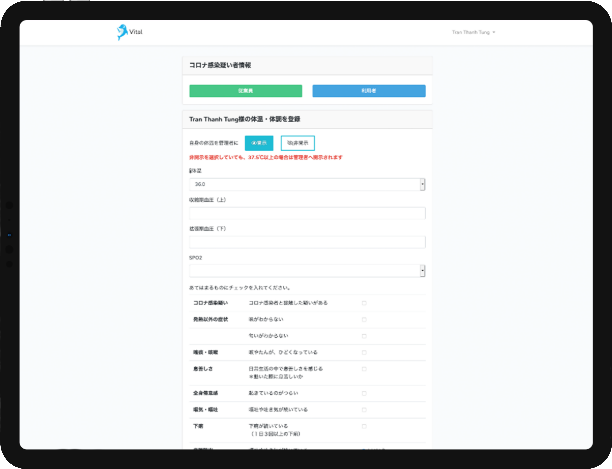The image size is (612, 469).
Task: Click the 拡張期血圧(下) input field
Action: 307,242
